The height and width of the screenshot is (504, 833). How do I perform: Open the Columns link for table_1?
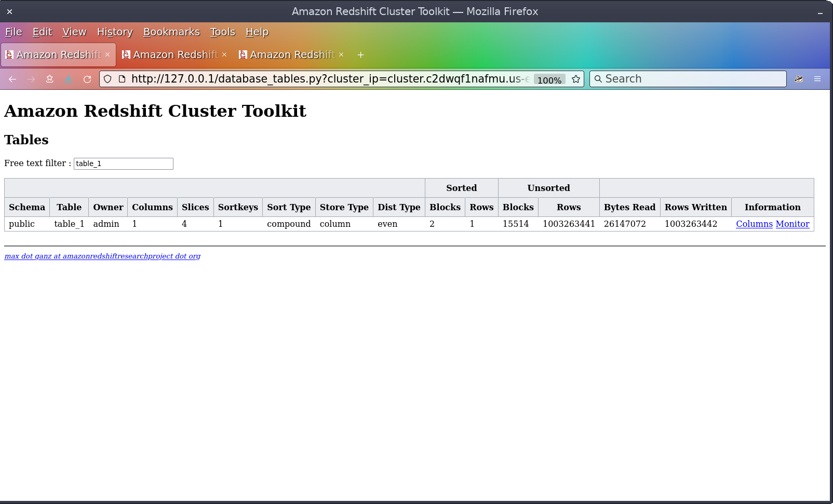point(754,224)
